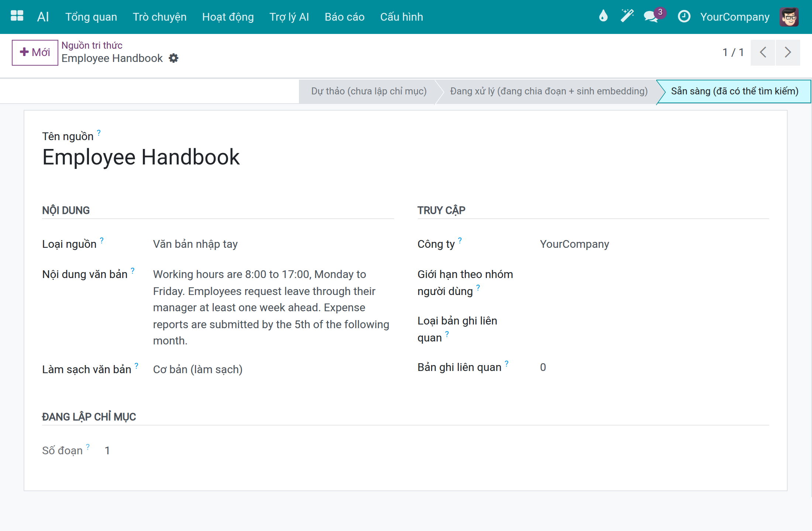Show help tooltip for Công ty
This screenshot has width=812, height=531.
[460, 240]
